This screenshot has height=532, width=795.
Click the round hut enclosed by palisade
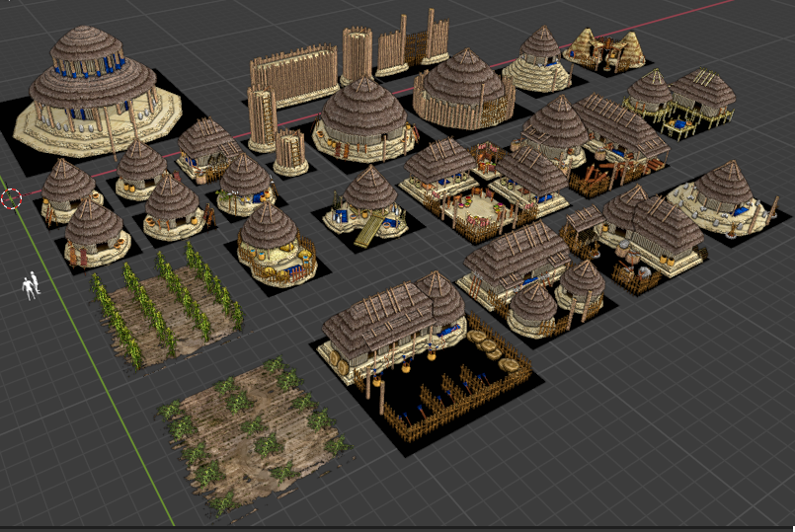pyautogui.click(x=462, y=87)
